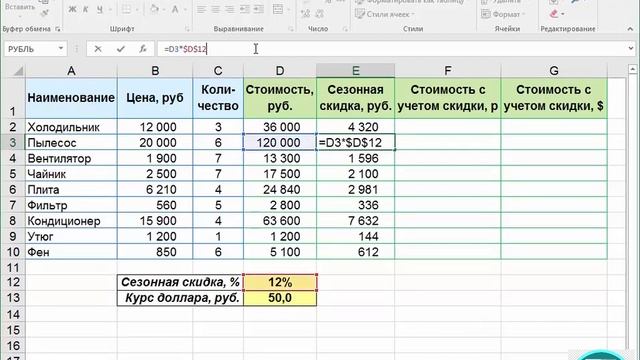Decrease decimal places
This screenshot has width=640, height=360.
coord(320,14)
